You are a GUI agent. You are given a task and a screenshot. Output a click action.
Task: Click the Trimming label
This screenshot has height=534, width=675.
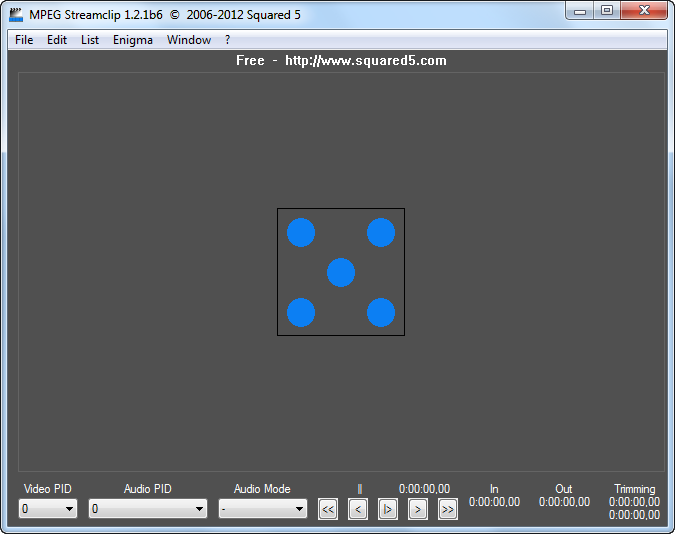(635, 489)
